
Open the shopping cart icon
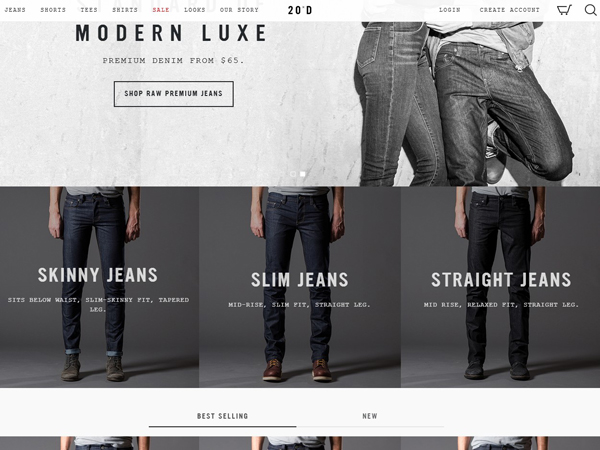point(564,10)
